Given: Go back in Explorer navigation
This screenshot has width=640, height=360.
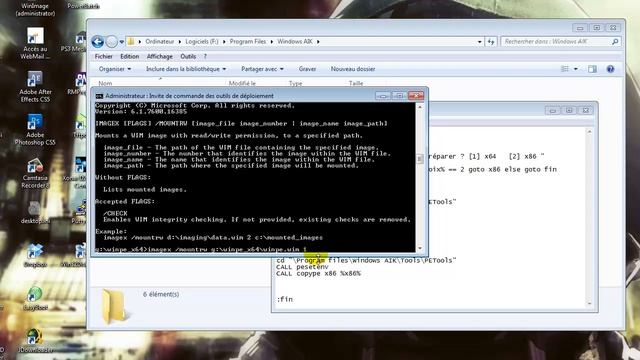Looking at the screenshot, I should click(x=98, y=42).
